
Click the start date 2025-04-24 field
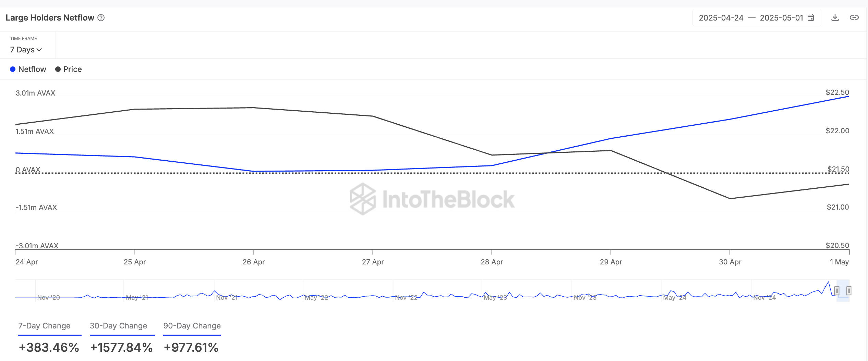pyautogui.click(x=721, y=18)
